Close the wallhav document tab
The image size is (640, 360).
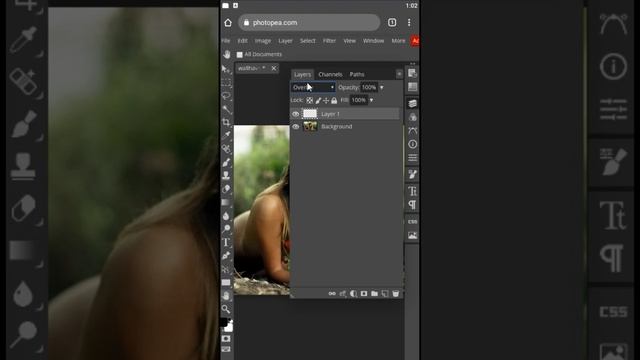click(x=274, y=68)
